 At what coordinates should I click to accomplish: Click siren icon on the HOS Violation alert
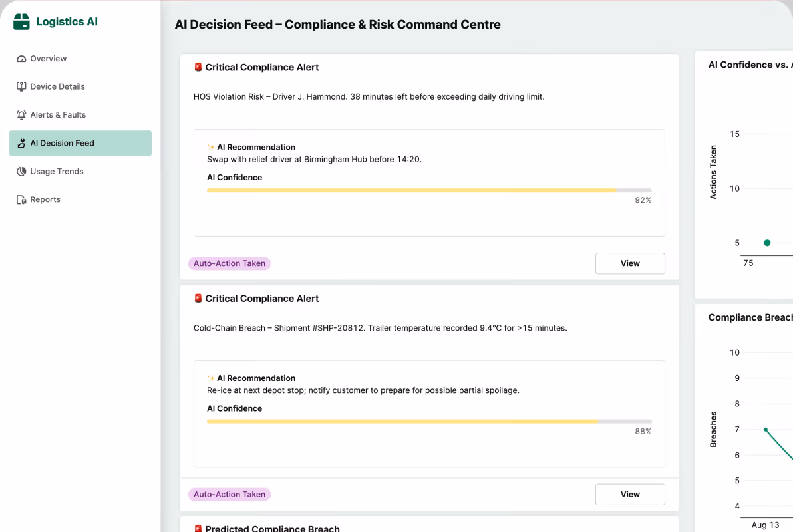click(x=198, y=67)
